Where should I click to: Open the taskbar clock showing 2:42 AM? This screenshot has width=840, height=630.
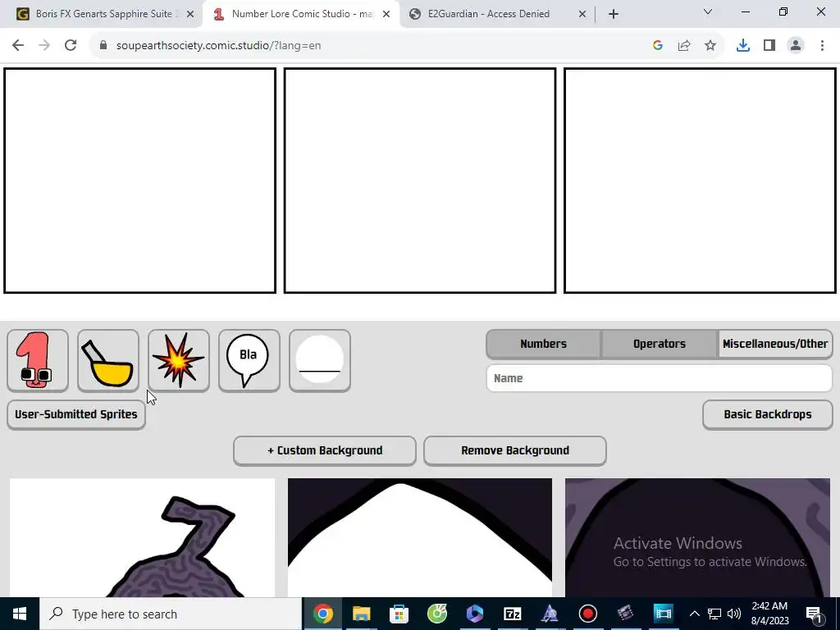pyautogui.click(x=769, y=614)
